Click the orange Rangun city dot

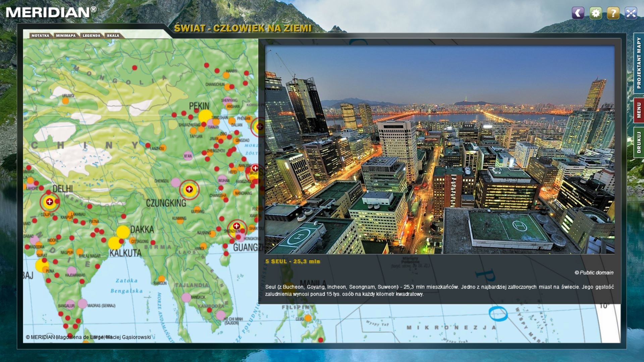pos(161,279)
